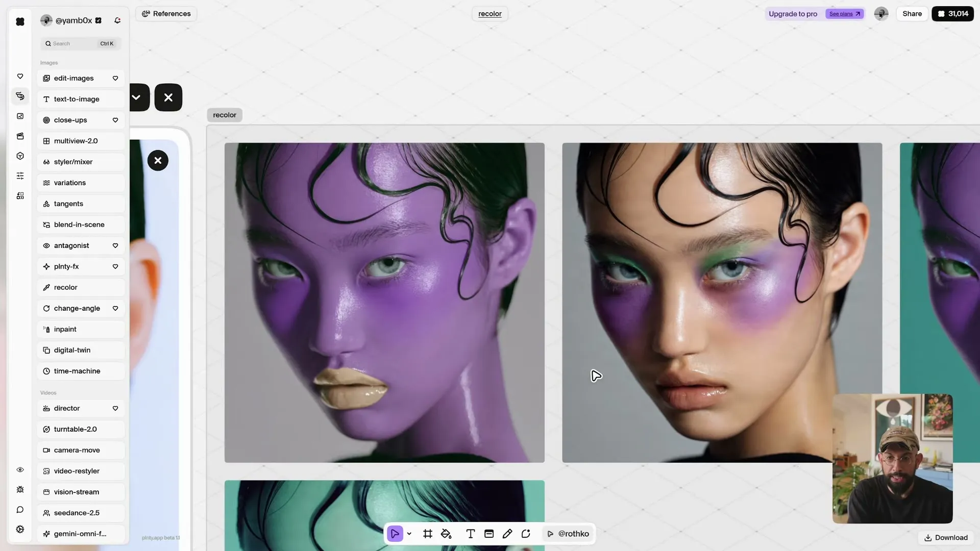Select the pointer cursor tool
Viewport: 980px width, 551px height.
coord(395,534)
